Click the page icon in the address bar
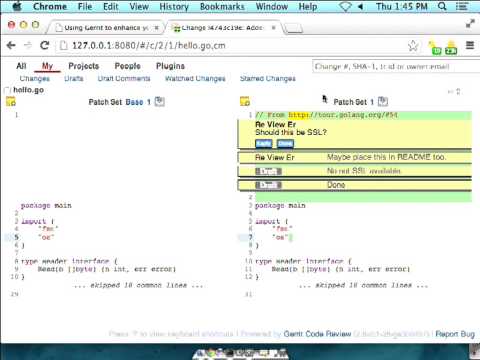 point(64,45)
